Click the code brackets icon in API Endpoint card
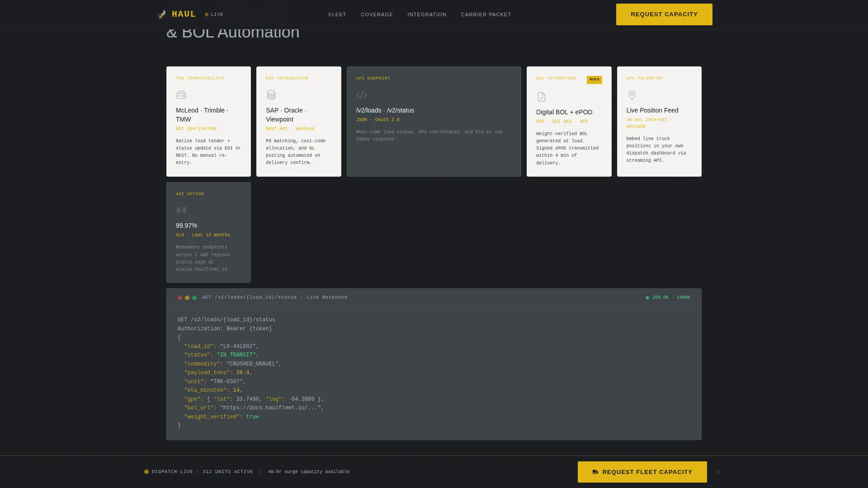Screen dimensions: 868x488 pyautogui.click(x=362, y=95)
